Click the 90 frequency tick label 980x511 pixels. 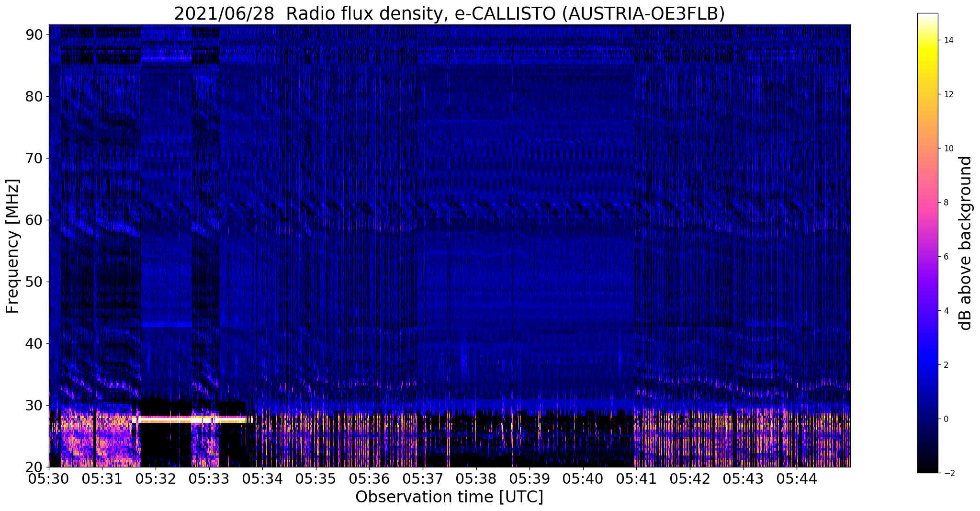tap(34, 34)
